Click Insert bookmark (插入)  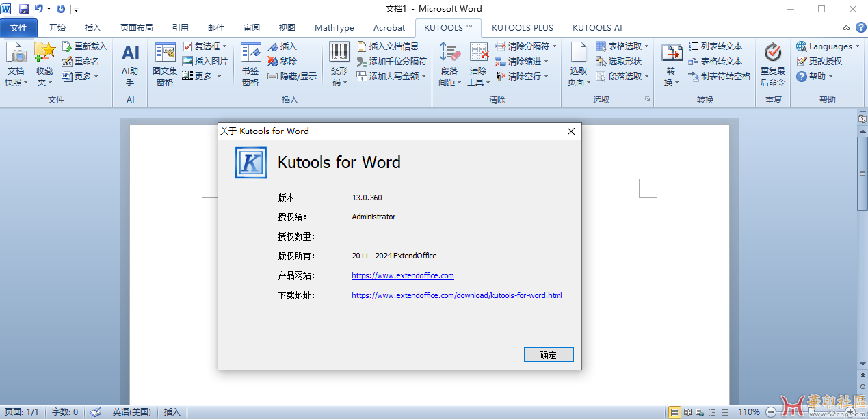coord(282,46)
